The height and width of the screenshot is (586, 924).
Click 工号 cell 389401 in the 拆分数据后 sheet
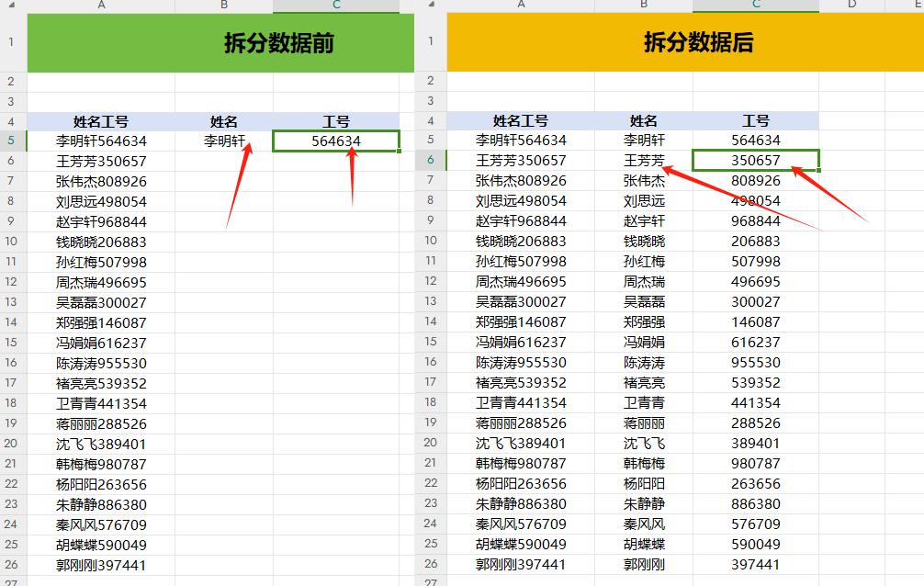coord(756,443)
